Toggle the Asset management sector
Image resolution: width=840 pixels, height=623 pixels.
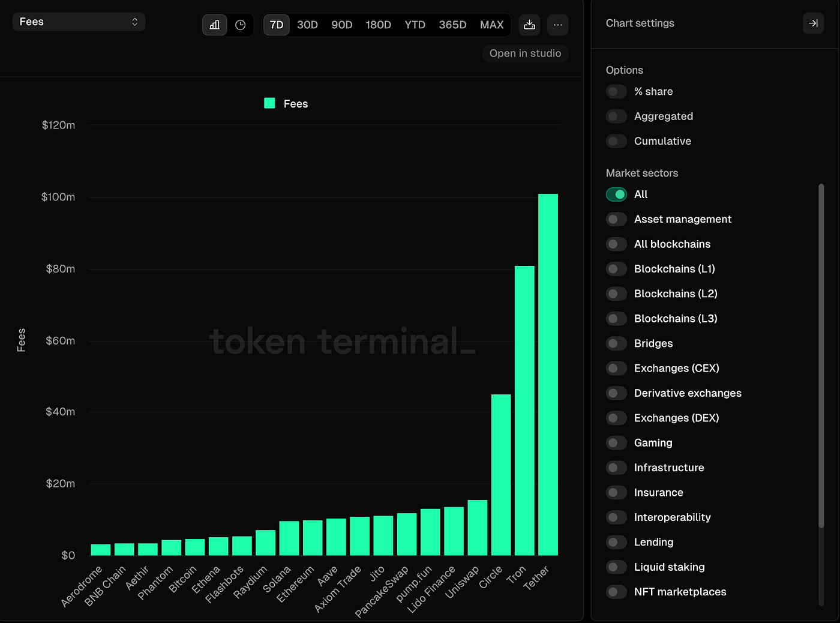pyautogui.click(x=616, y=219)
